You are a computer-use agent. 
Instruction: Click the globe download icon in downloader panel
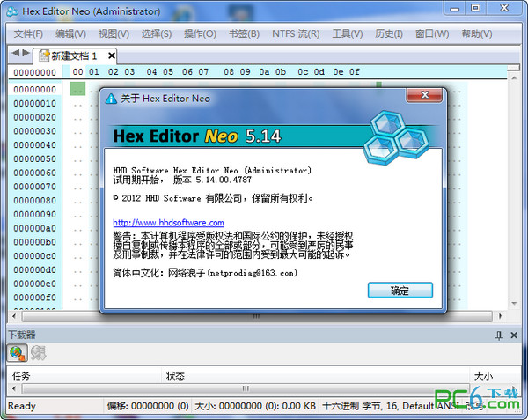pyautogui.click(x=17, y=353)
